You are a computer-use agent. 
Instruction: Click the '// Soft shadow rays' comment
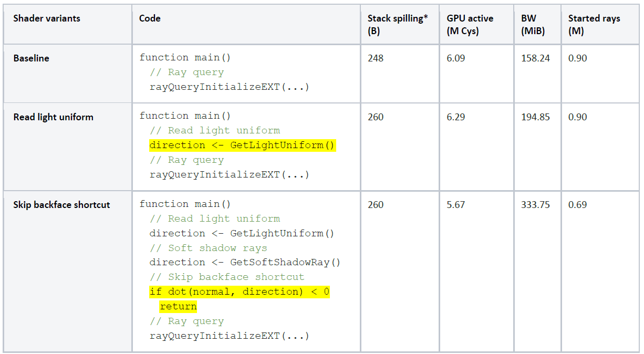click(208, 248)
